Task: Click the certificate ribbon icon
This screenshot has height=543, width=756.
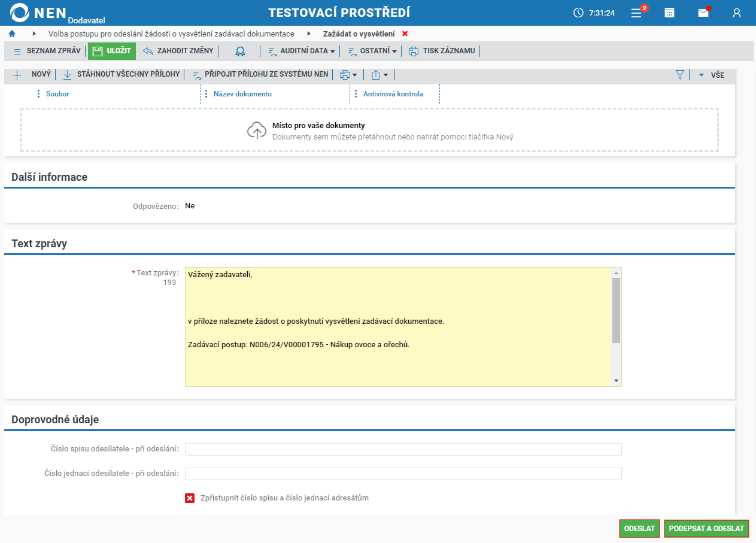Action: point(240,51)
